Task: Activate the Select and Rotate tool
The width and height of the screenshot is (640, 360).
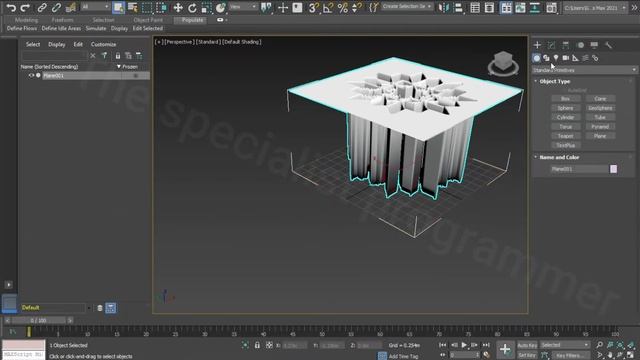Action: [192, 7]
